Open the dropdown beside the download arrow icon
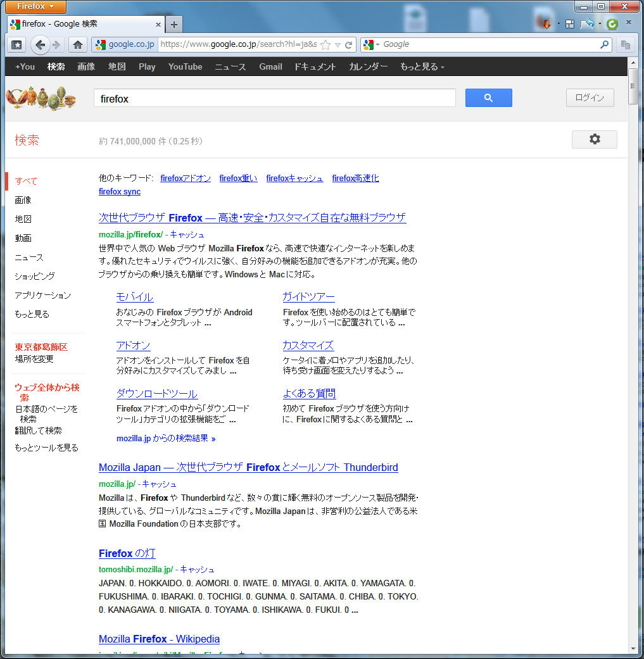Screen dimensions: 644x659 [x=559, y=24]
